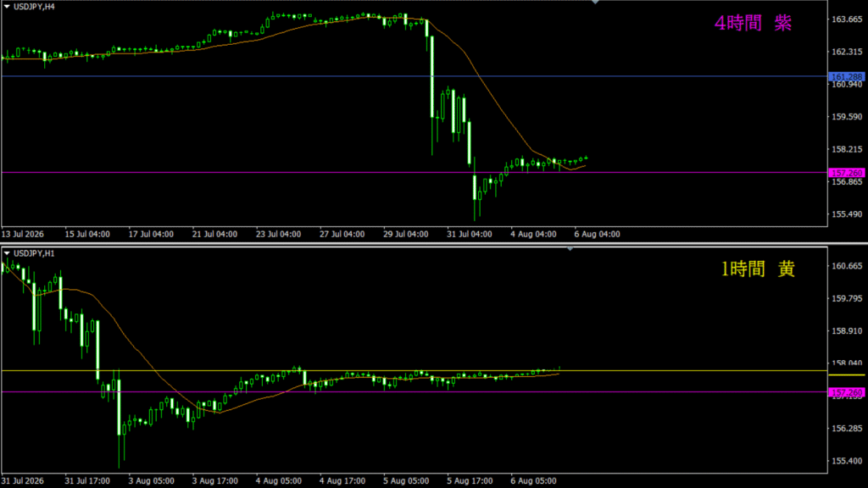
Task: Open the USDJPY,H4 chart dropdown arrow
Action: [x=7, y=7]
